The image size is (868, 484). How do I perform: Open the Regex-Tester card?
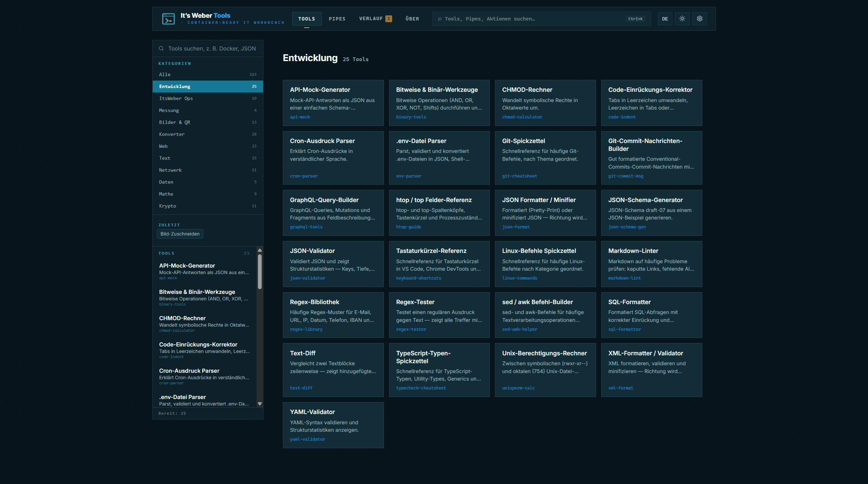tap(439, 315)
